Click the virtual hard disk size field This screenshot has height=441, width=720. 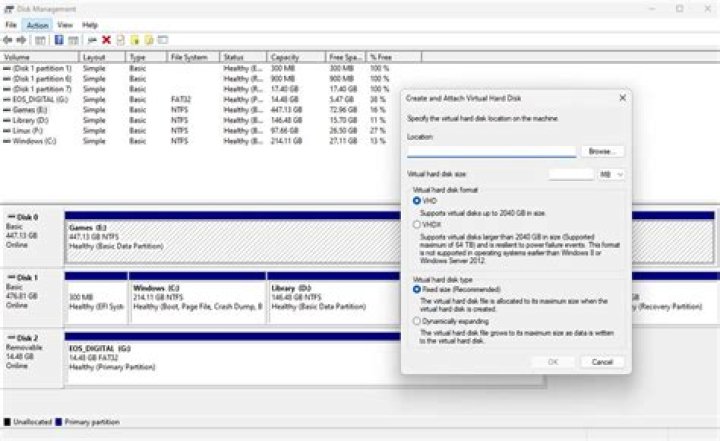pyautogui.click(x=571, y=174)
